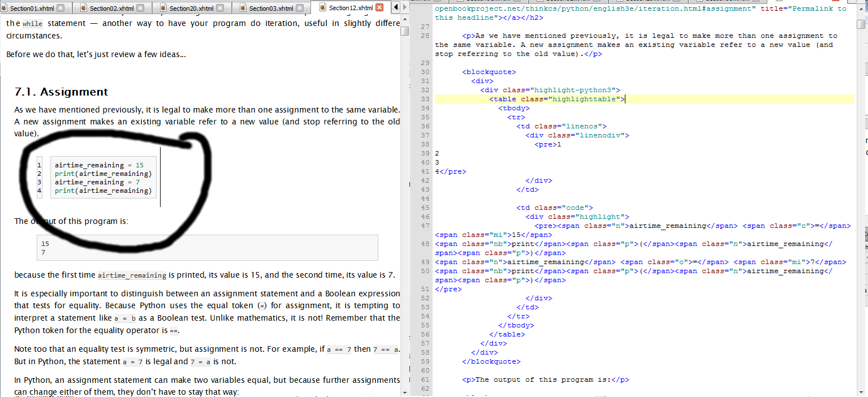868x397 pixels.
Task: Click 'The output of this program is:' in preview
Action: 71,221
